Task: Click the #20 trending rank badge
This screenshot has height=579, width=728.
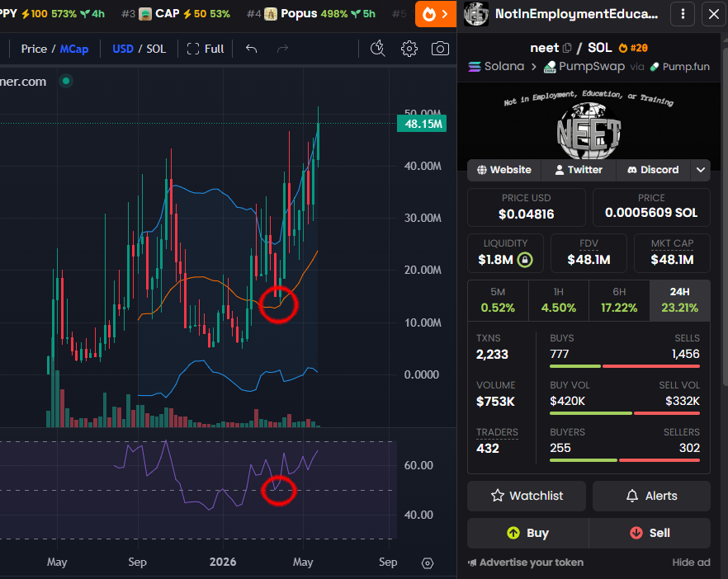Action: [634, 48]
